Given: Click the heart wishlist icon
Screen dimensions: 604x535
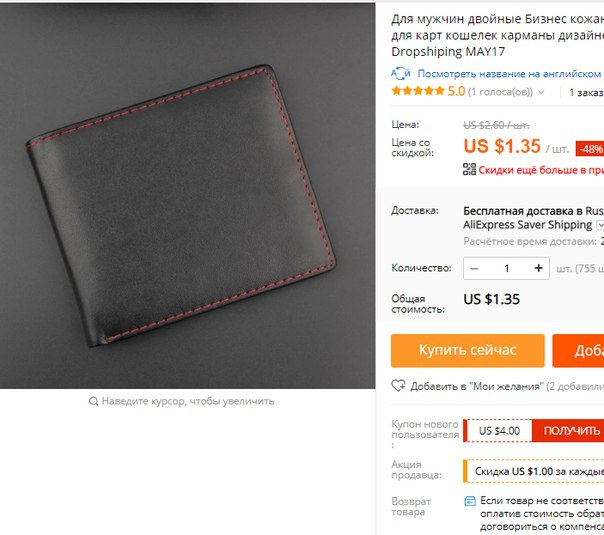Looking at the screenshot, I should 398,385.
